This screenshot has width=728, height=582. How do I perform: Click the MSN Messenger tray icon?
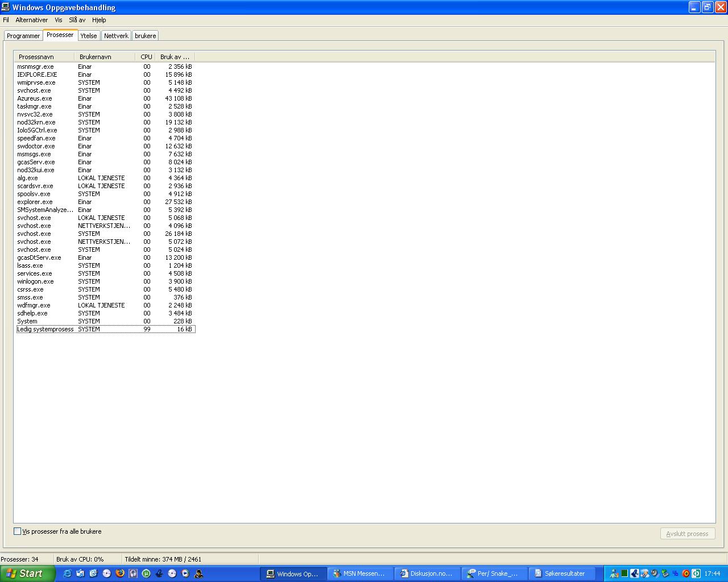tap(614, 573)
